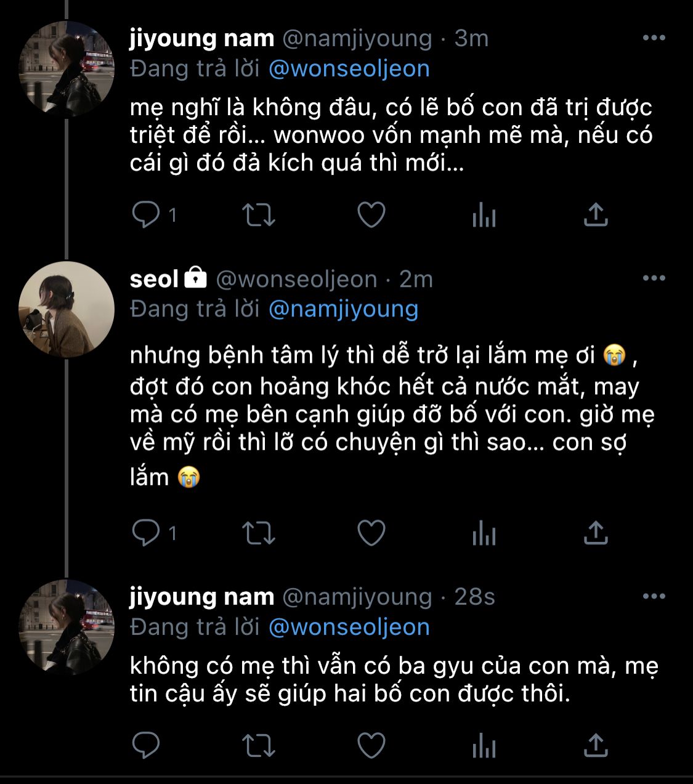Open @namjiyoung mention link in seol's tweet
This screenshot has width=693, height=784.
point(343,309)
